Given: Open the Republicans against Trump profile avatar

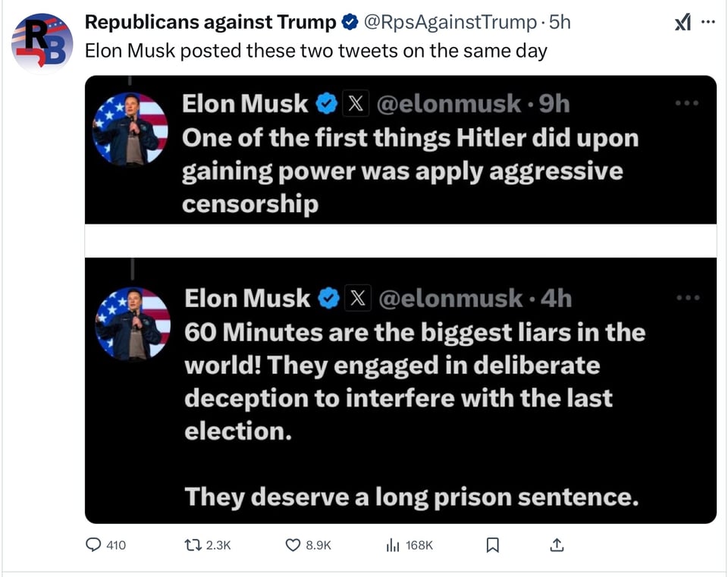Looking at the screenshot, I should coord(42,43).
